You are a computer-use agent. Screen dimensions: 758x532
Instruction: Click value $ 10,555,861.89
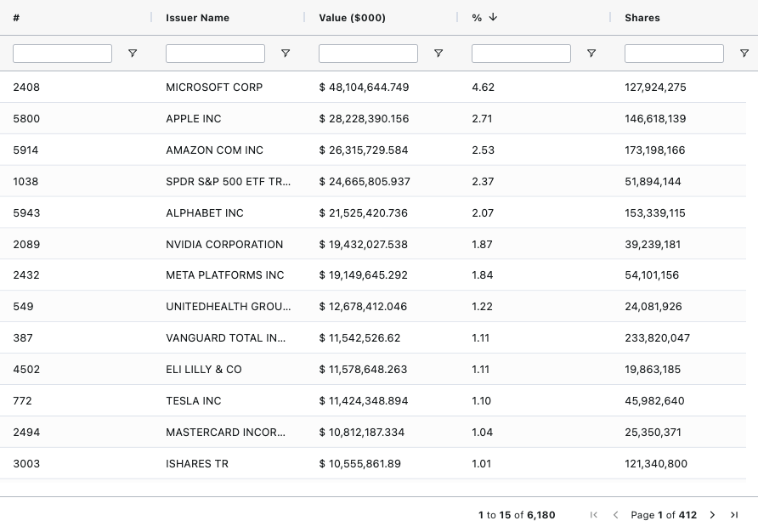pos(360,463)
